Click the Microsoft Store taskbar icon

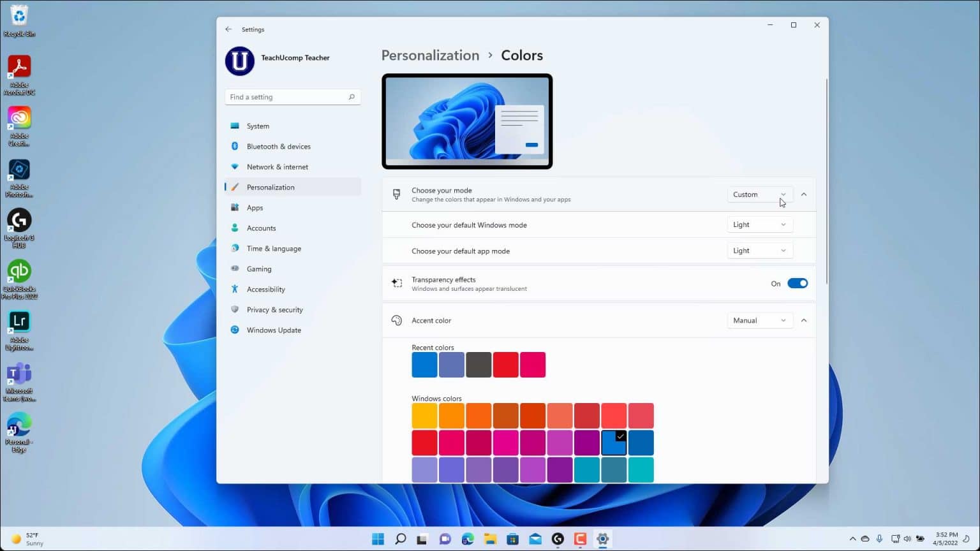tap(512, 539)
